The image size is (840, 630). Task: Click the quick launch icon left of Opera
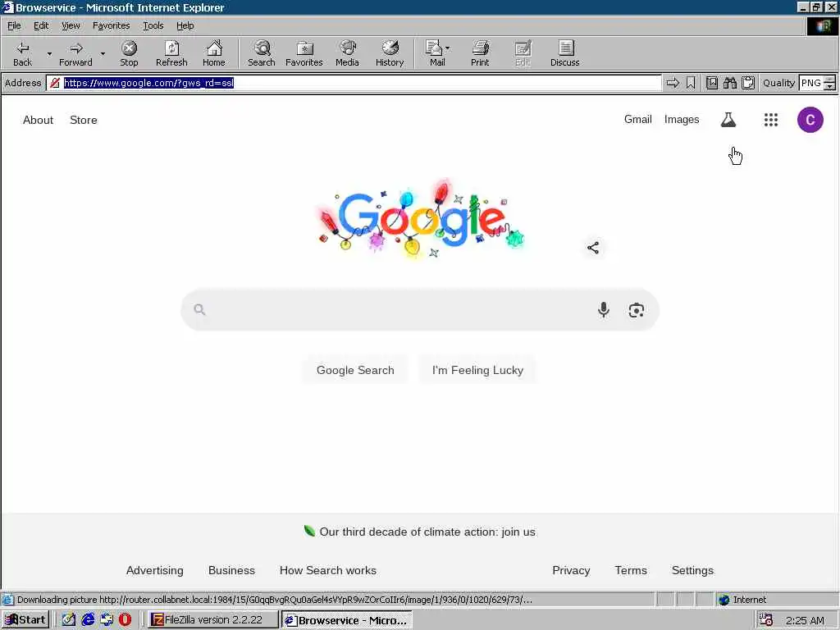[x=107, y=620]
